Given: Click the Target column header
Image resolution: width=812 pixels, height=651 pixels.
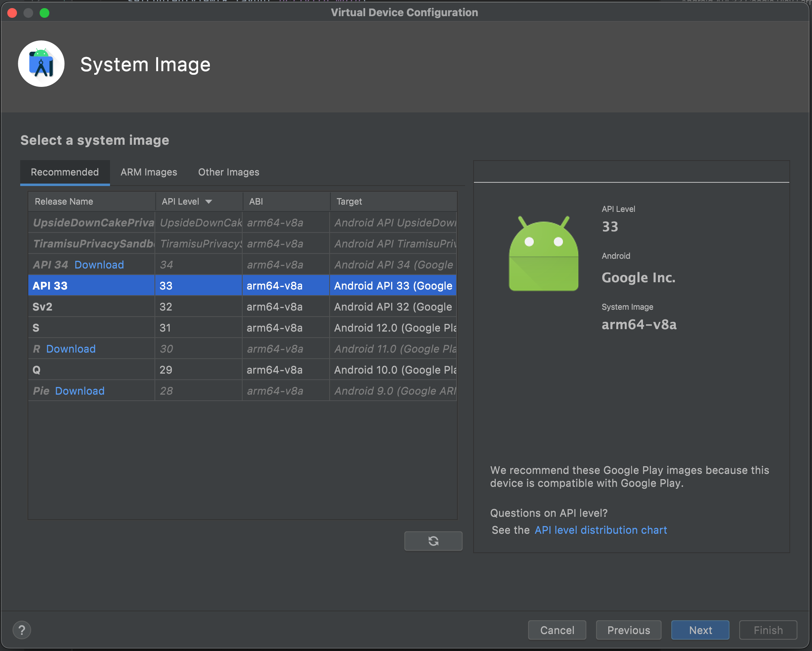Looking at the screenshot, I should pos(349,201).
